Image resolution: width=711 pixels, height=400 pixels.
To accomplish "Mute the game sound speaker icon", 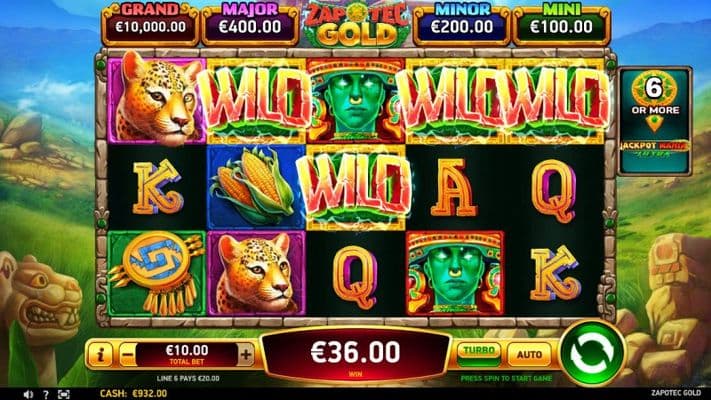I will click(28, 394).
